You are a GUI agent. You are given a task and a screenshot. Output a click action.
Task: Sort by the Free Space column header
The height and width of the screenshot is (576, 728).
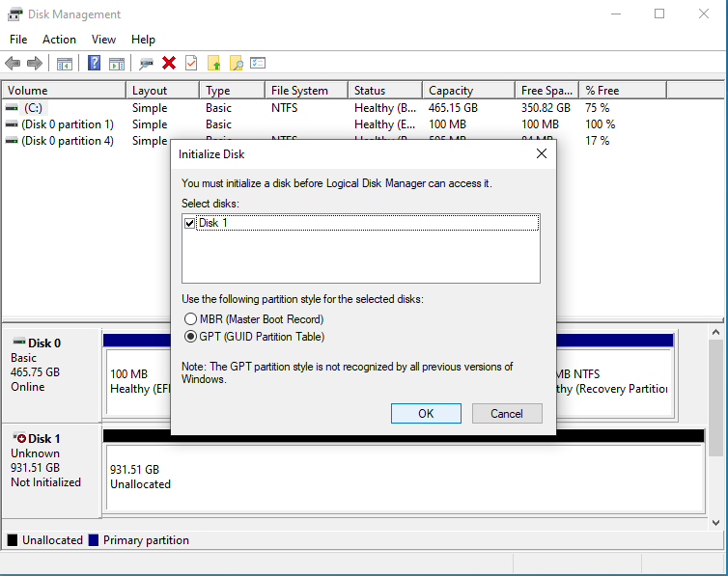click(546, 91)
